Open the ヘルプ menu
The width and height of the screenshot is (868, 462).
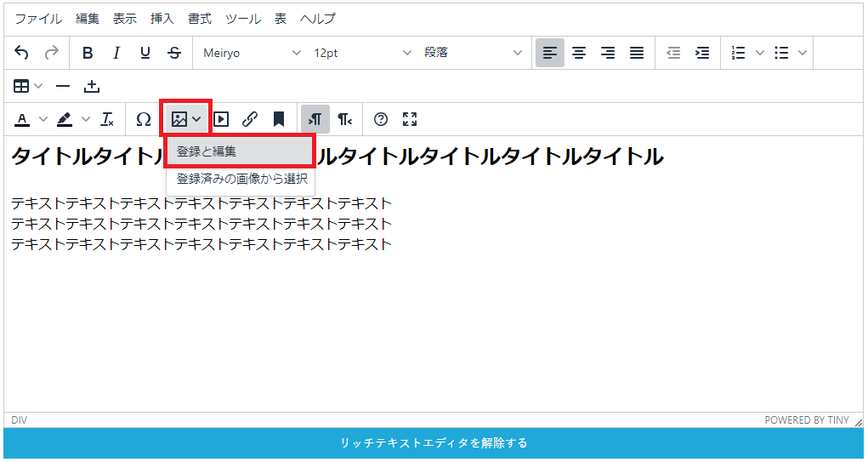(x=318, y=19)
